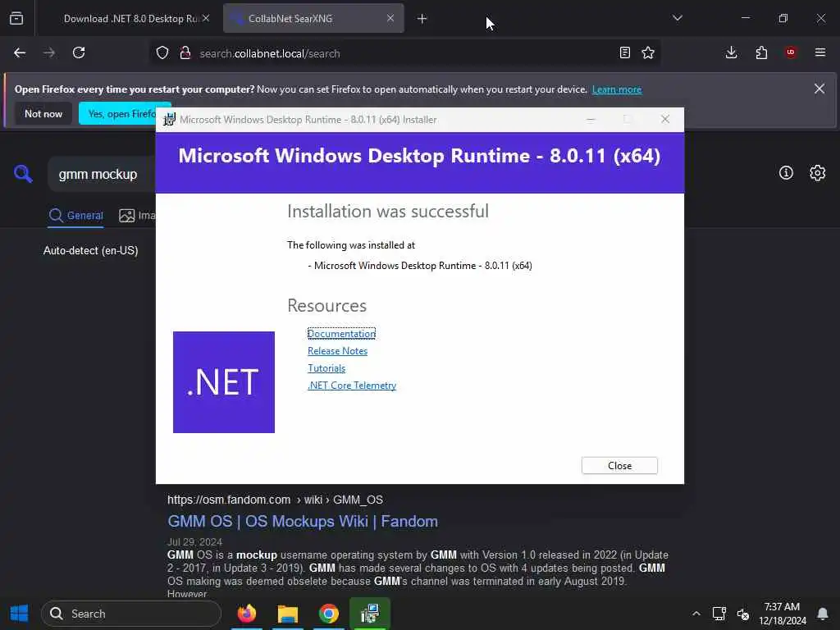
Task: Bookmark this page with the star icon
Action: (648, 52)
